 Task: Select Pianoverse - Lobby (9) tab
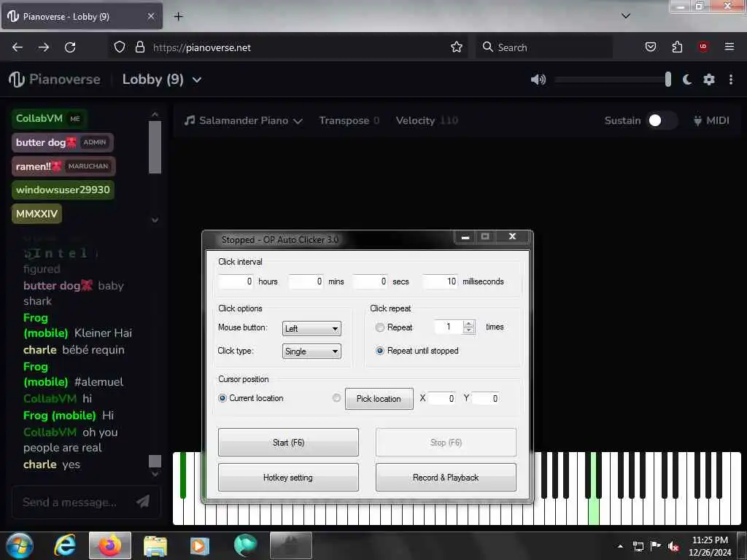[x=82, y=17]
